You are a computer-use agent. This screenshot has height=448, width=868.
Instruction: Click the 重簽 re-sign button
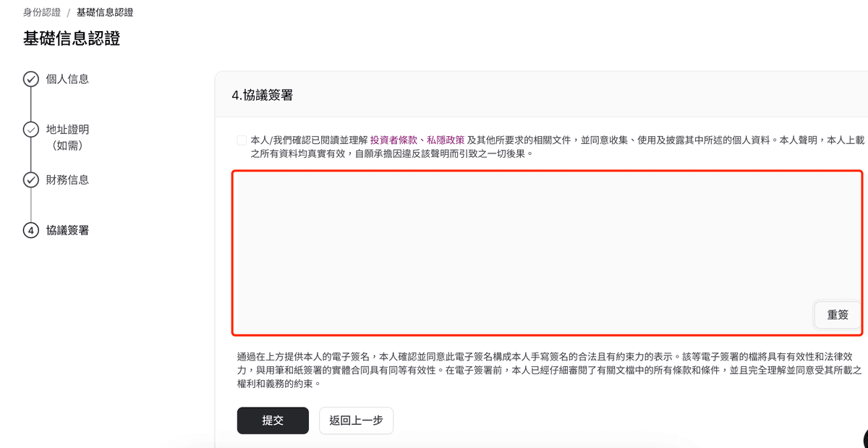tap(838, 315)
